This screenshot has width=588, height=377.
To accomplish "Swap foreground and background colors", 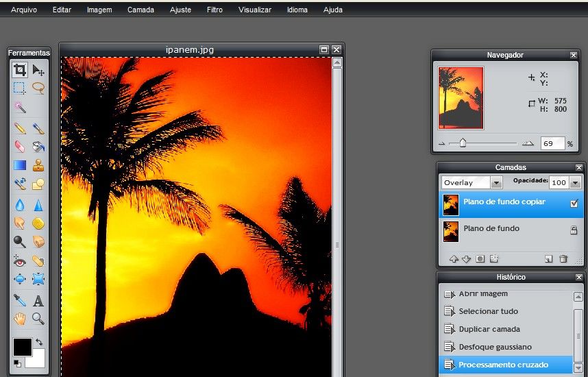I will pyautogui.click(x=39, y=342).
